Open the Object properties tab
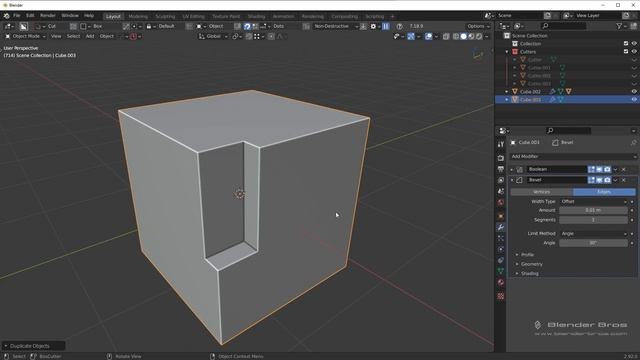The image size is (640, 360). 501,216
